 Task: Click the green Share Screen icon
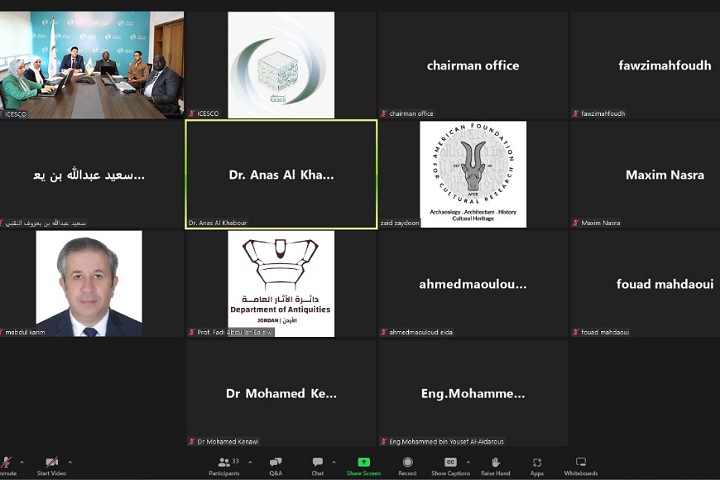point(363,462)
